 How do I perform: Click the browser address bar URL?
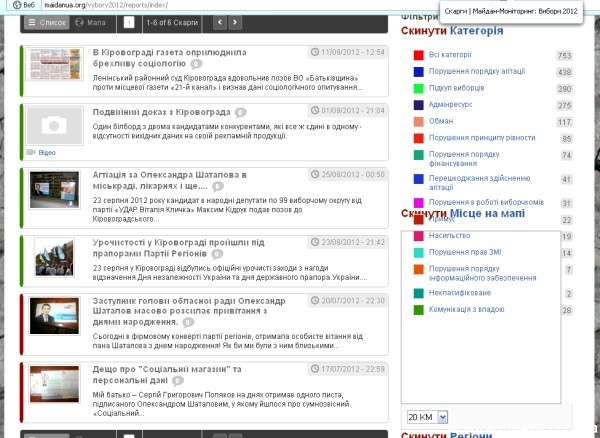106,5
